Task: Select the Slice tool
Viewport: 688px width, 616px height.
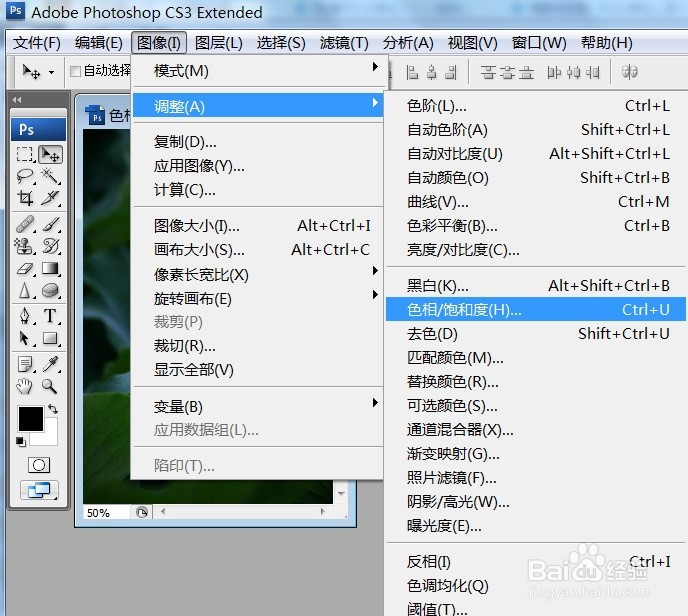Action: pos(50,198)
